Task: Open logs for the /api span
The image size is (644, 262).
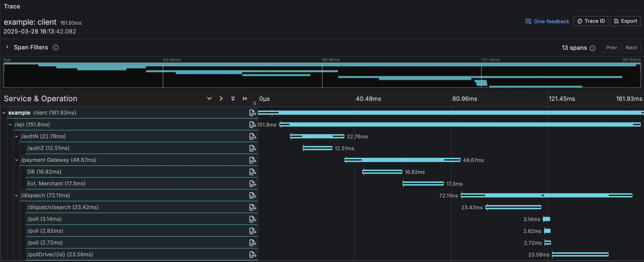Action: [x=253, y=124]
